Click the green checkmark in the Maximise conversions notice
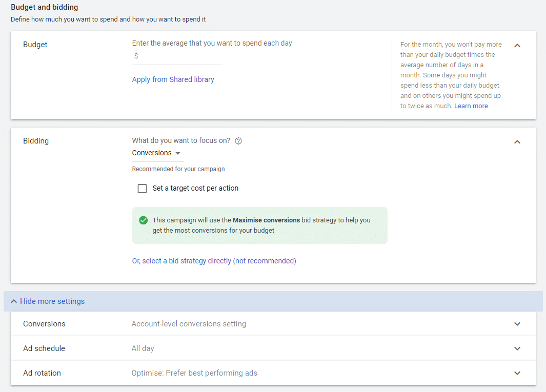The height and width of the screenshot is (392, 546). coord(144,220)
